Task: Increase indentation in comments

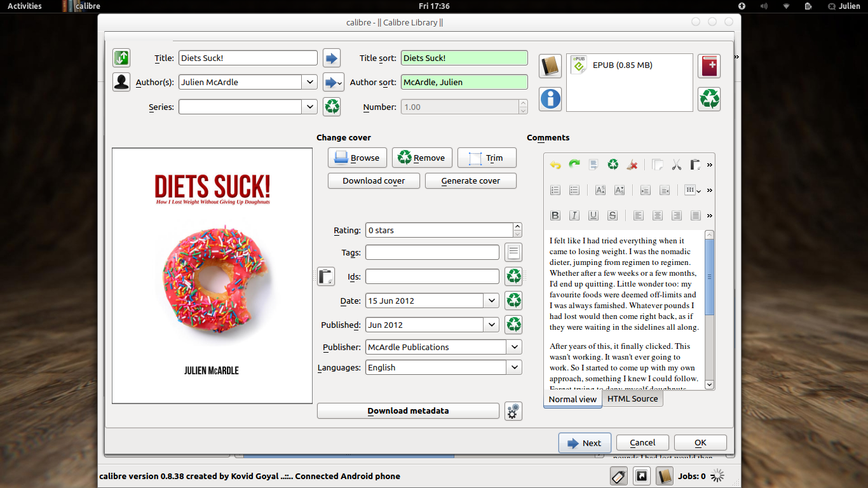Action: point(646,190)
